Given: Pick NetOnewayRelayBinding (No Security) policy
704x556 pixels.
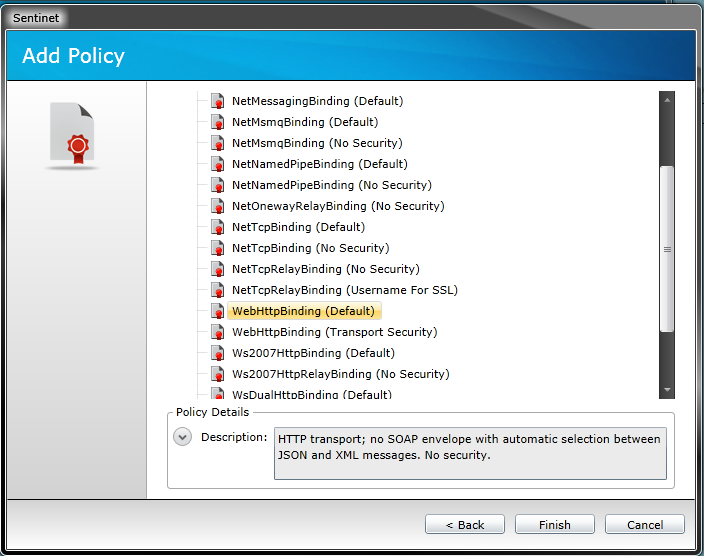Looking at the screenshot, I should [x=338, y=206].
